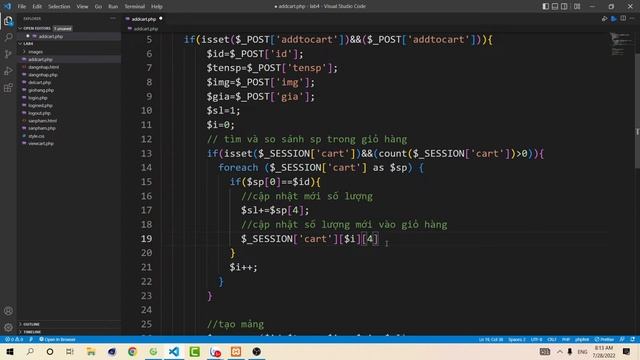Click the Prettier status bar item
The width and height of the screenshot is (640, 360).
[604, 339]
